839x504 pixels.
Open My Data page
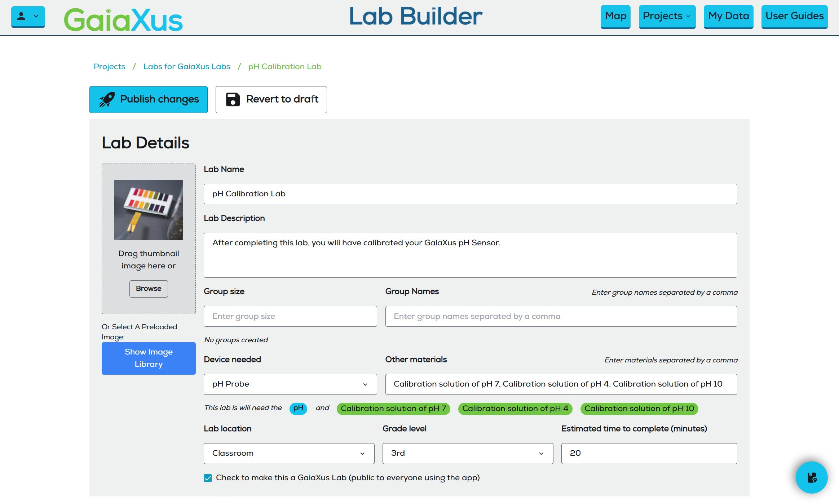point(728,16)
